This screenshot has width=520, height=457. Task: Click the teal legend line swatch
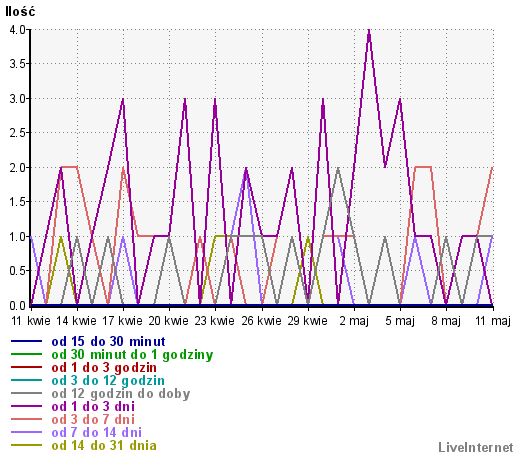(x=26, y=380)
